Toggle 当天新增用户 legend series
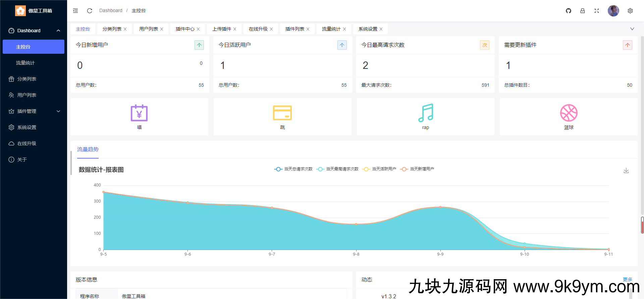The height and width of the screenshot is (299, 644). [x=417, y=169]
